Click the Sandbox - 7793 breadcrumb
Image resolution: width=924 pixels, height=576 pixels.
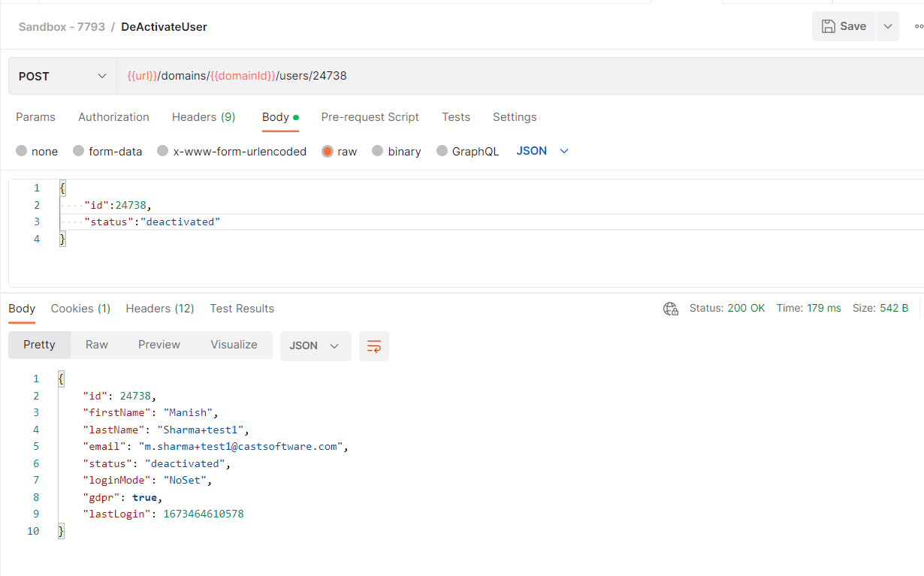(62, 26)
